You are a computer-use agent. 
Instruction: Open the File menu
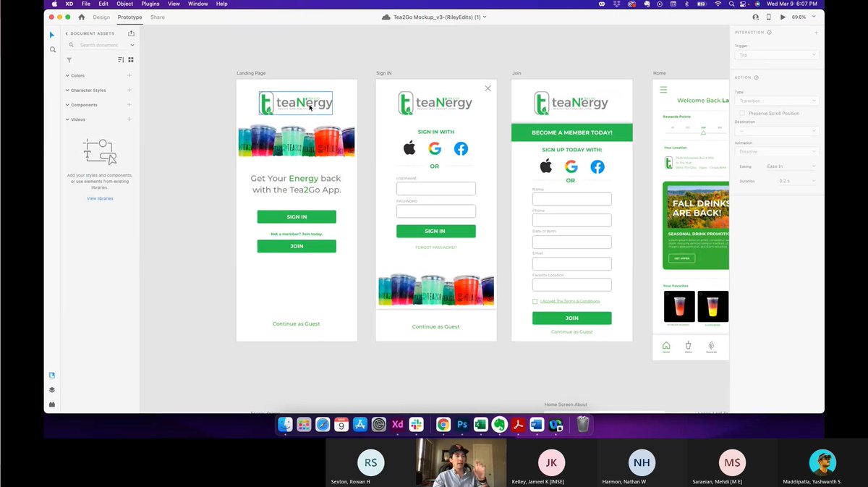click(x=85, y=4)
